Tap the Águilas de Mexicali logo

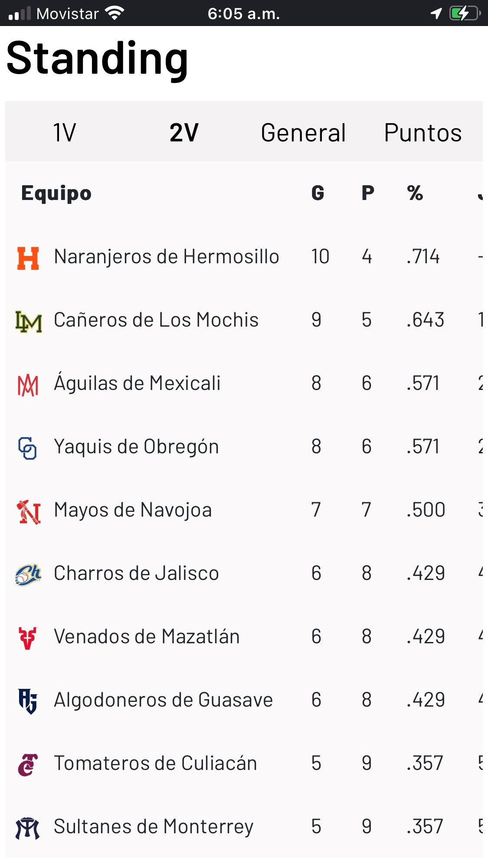coord(28,385)
